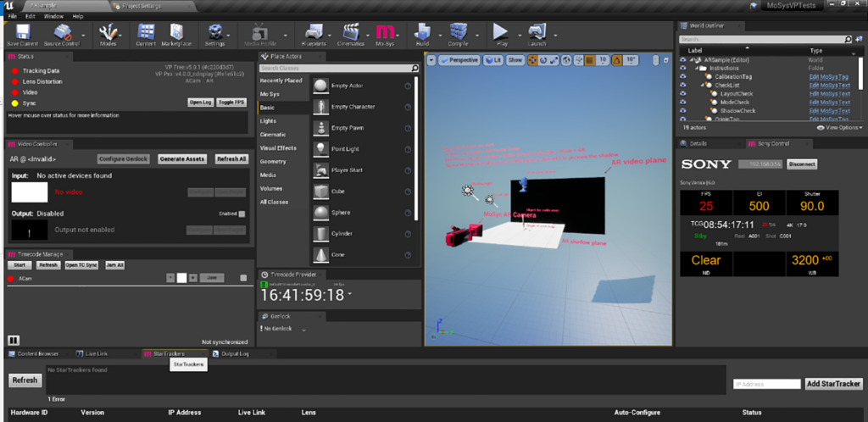Viewport: 868px width, 422px height.
Task: Open the viewport Show menu
Action: [x=515, y=60]
